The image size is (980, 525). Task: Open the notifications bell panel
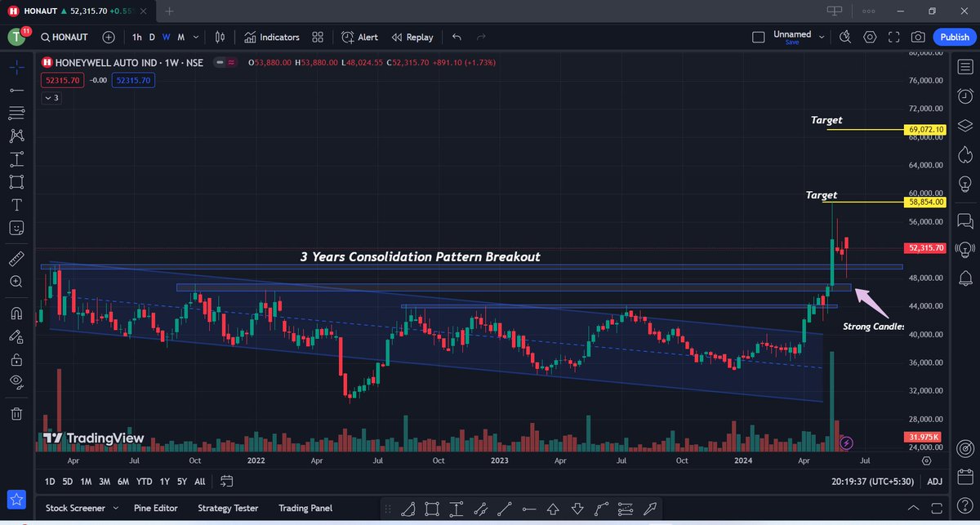[964, 279]
